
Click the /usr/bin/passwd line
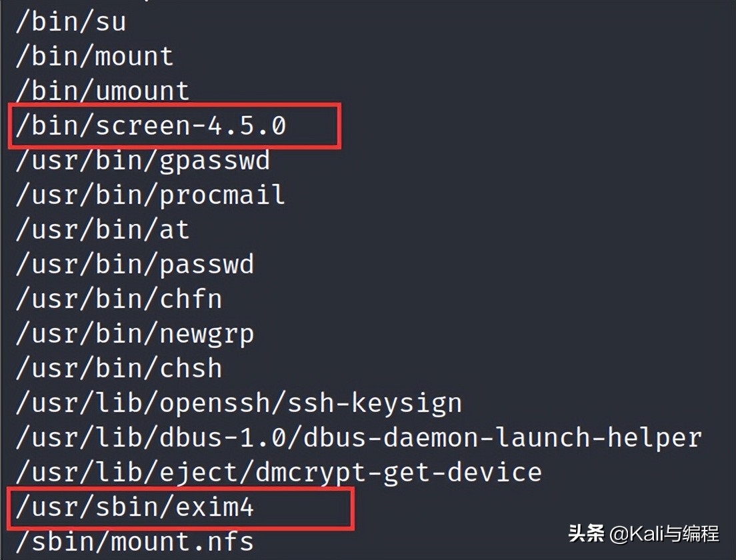coord(135,265)
